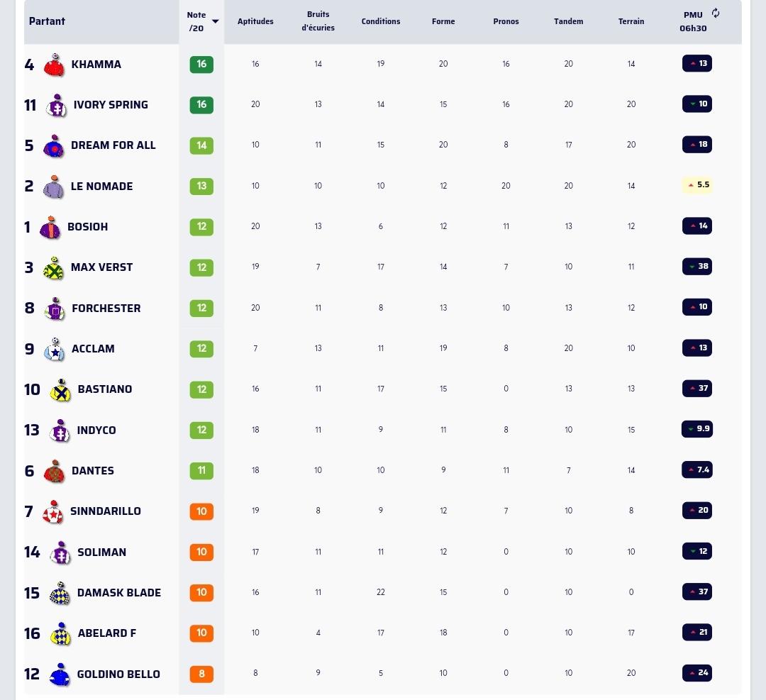Sort by Bruits d'écuries column header
This screenshot has height=700, width=766.
[x=318, y=21]
